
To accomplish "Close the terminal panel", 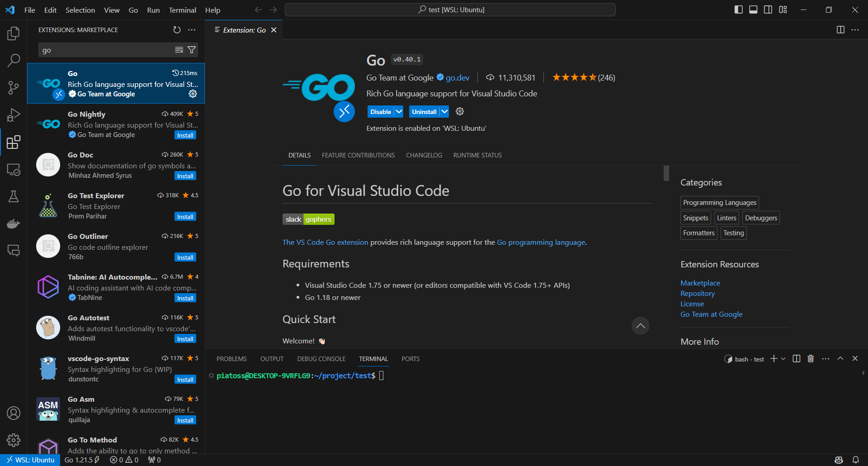I will pos(855,359).
